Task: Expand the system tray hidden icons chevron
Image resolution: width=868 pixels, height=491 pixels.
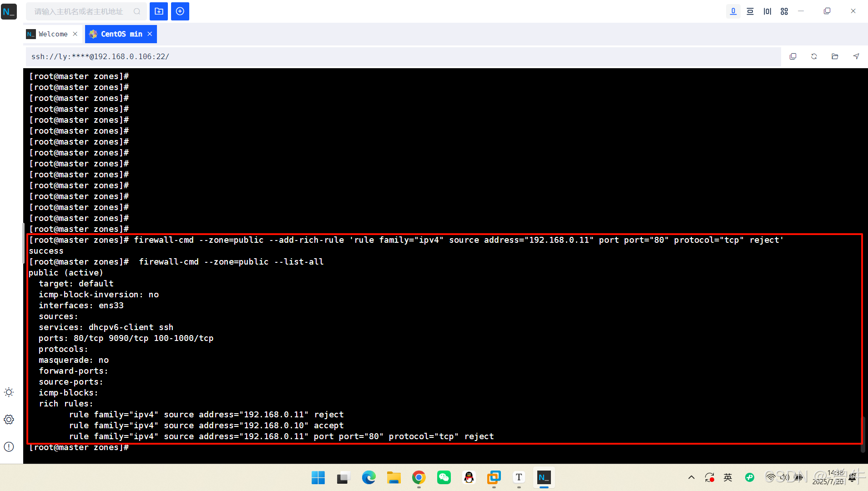Action: click(x=691, y=477)
